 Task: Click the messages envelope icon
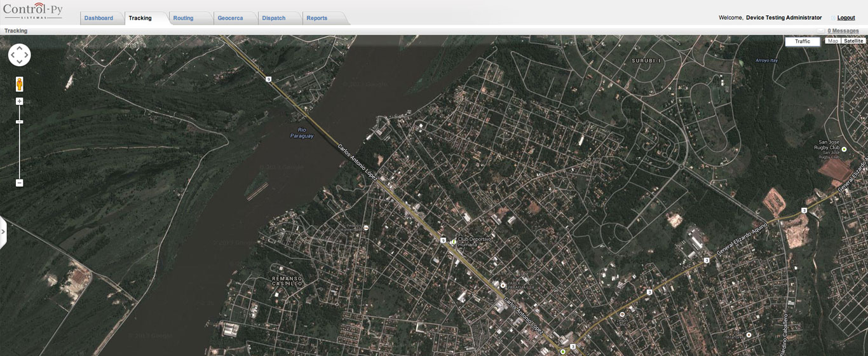tap(821, 31)
